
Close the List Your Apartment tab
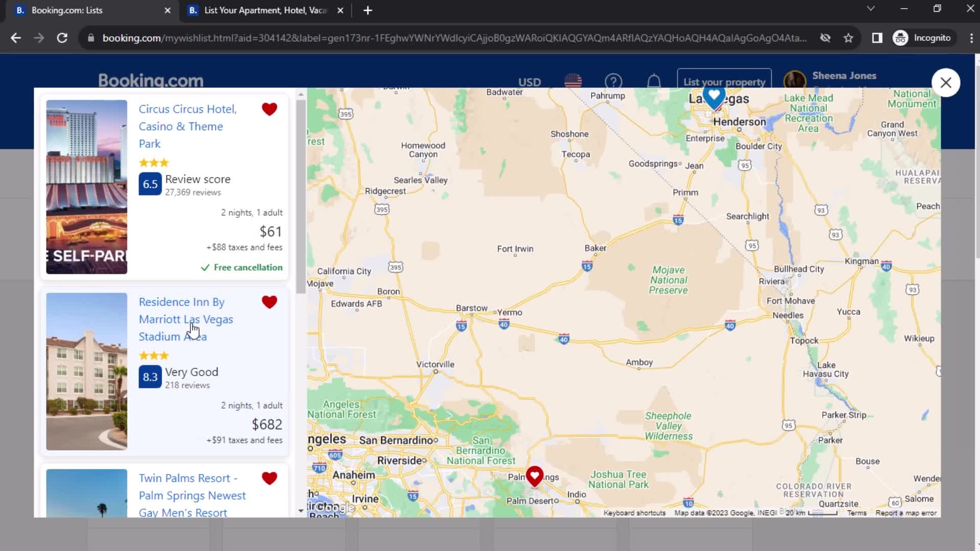click(340, 10)
